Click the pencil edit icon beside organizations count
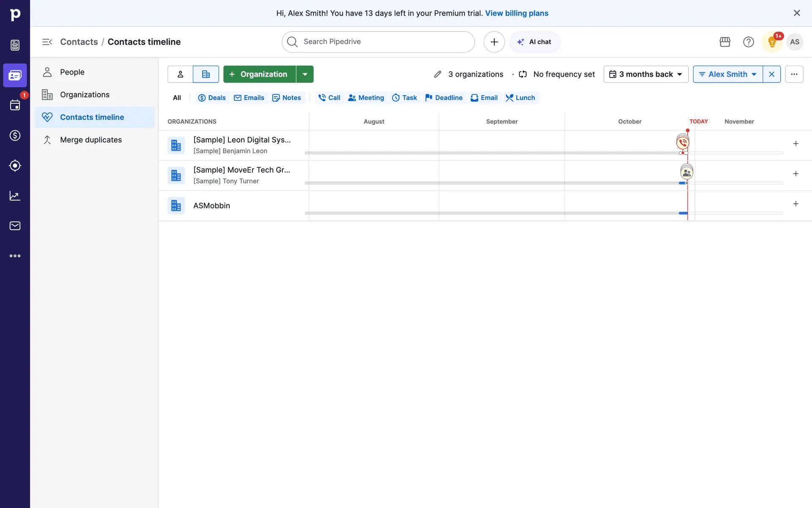Screen dimensions: 812x508 [438, 75]
